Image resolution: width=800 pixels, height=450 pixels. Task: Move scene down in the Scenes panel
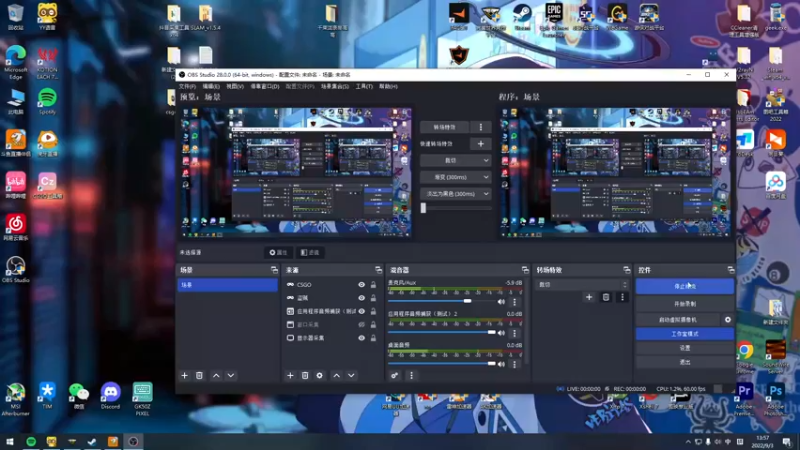pyautogui.click(x=231, y=376)
